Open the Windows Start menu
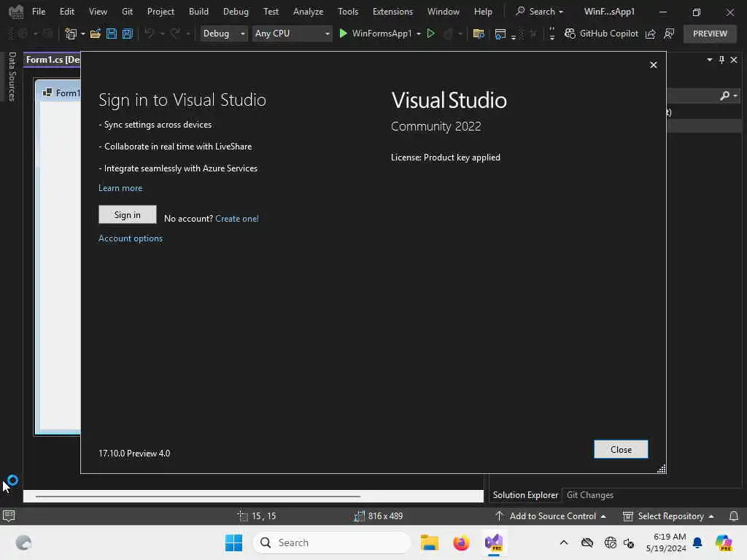The height and width of the screenshot is (560, 747). 233,542
